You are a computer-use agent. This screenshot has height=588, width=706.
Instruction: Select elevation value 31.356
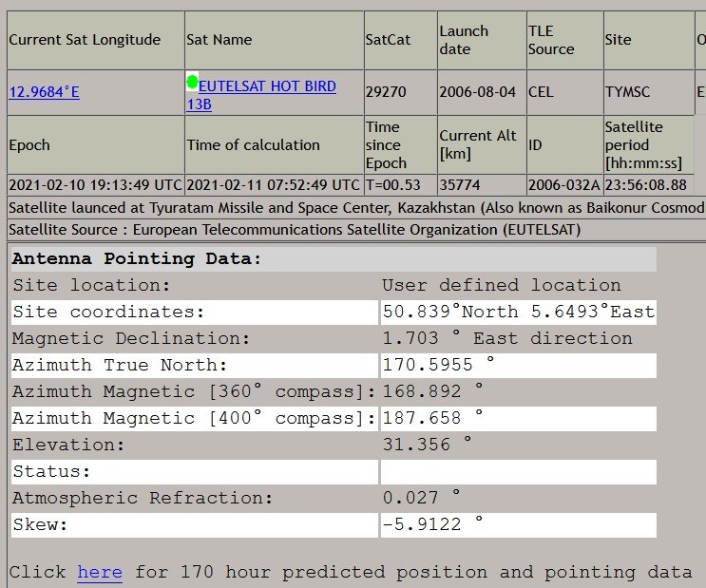416,445
